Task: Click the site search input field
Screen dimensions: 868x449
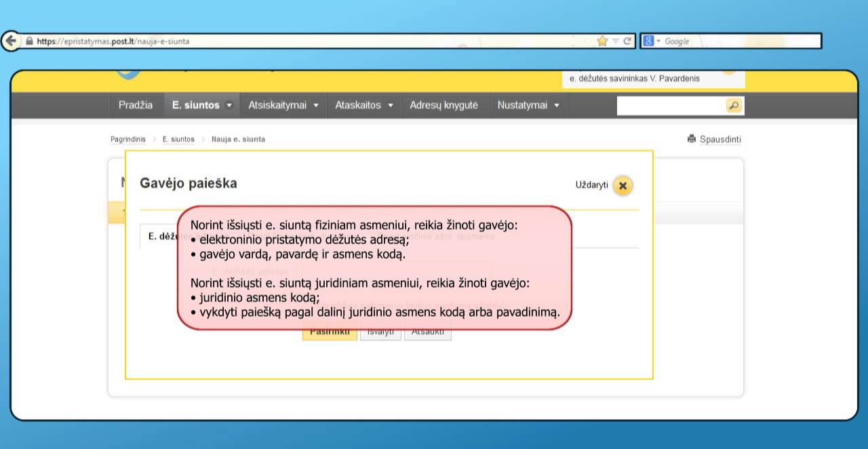Action: tap(671, 106)
